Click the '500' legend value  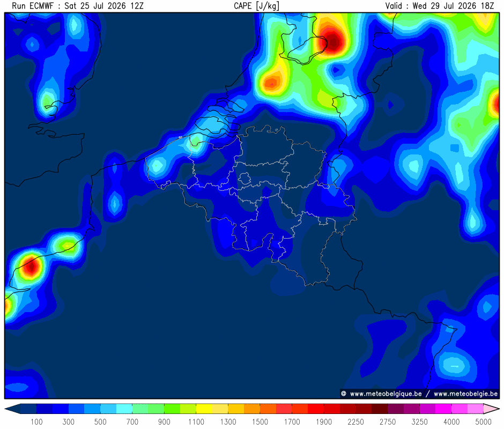(x=100, y=422)
